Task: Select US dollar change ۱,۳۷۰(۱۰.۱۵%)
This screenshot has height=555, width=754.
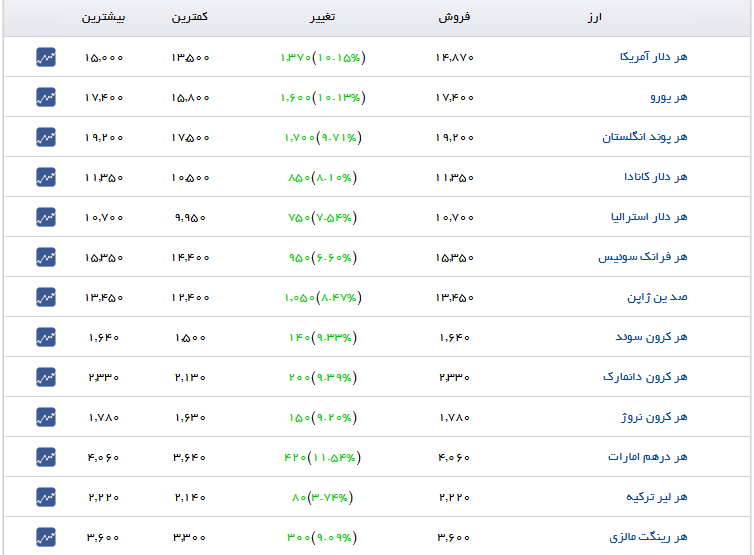Action: tap(323, 58)
